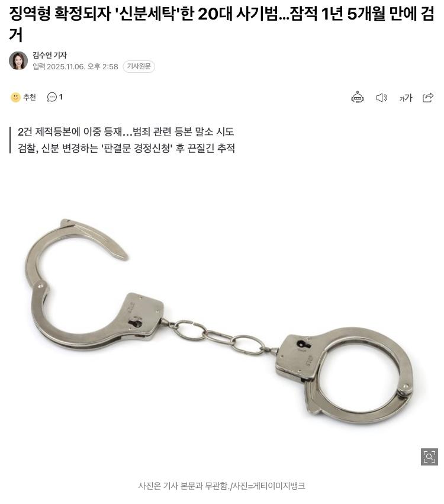Click the 입력 2025.11.06 timestamp

coord(75,66)
